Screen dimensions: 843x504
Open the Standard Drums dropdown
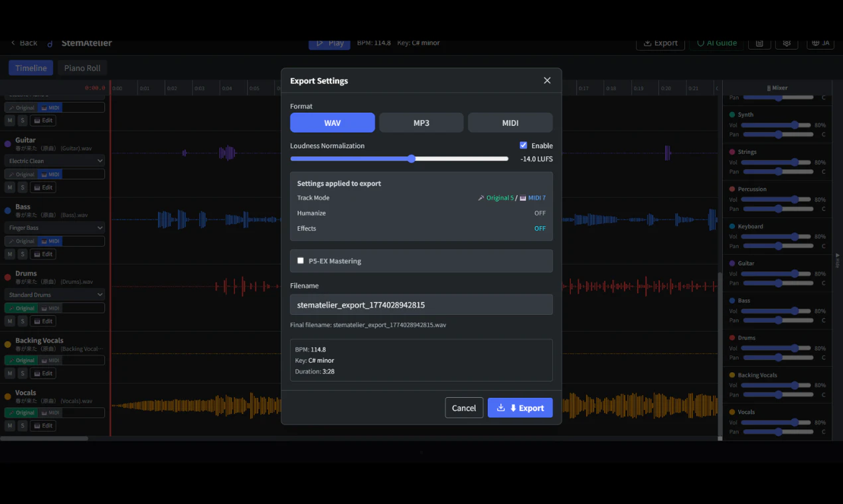pos(55,294)
